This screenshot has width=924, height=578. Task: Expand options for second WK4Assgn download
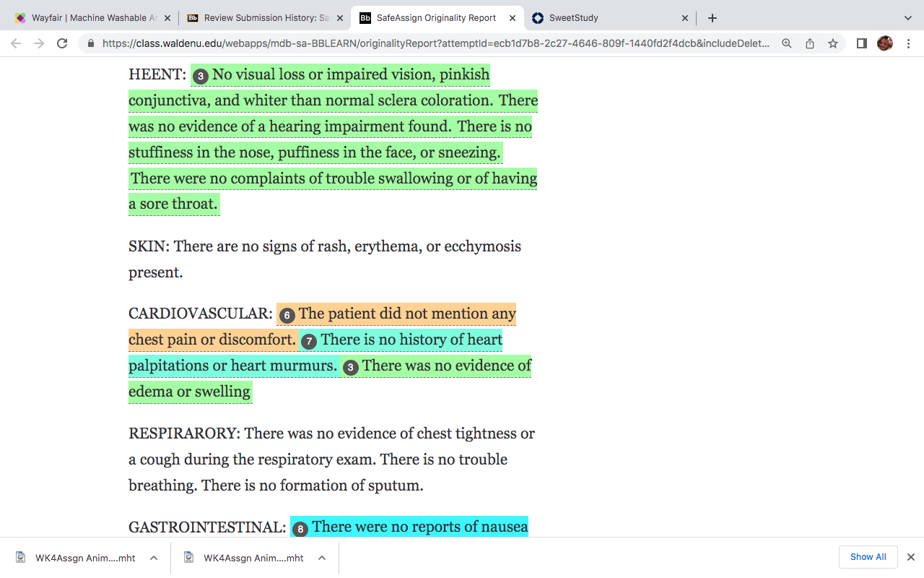[x=322, y=558]
